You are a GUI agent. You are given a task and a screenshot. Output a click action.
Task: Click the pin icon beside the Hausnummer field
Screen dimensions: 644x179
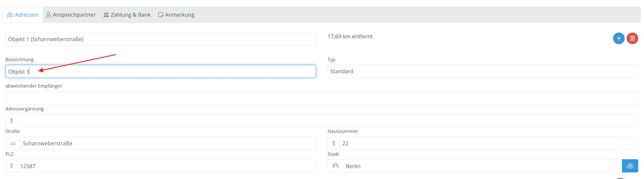click(334, 143)
